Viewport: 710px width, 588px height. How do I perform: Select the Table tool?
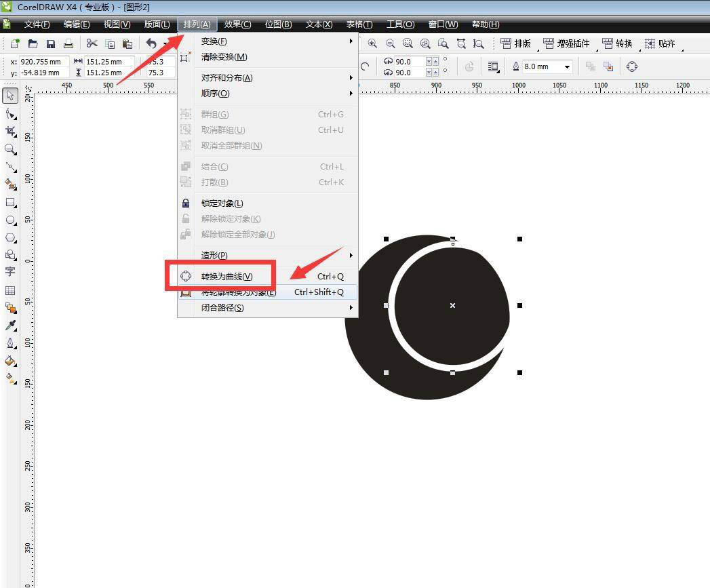point(10,290)
